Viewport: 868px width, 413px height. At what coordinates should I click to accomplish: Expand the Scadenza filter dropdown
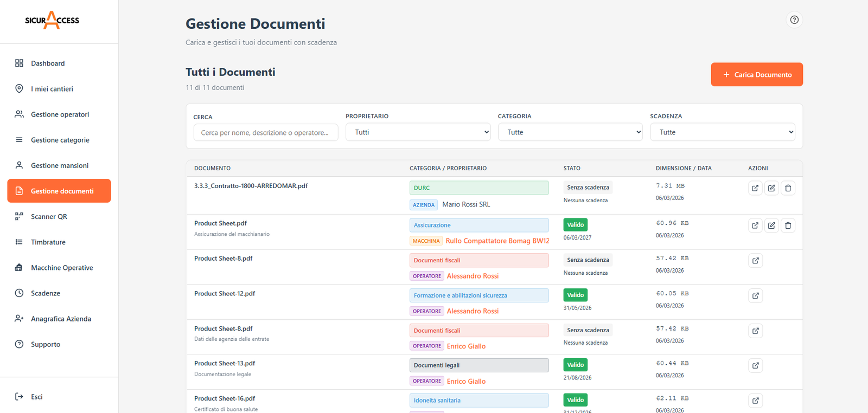[722, 132]
